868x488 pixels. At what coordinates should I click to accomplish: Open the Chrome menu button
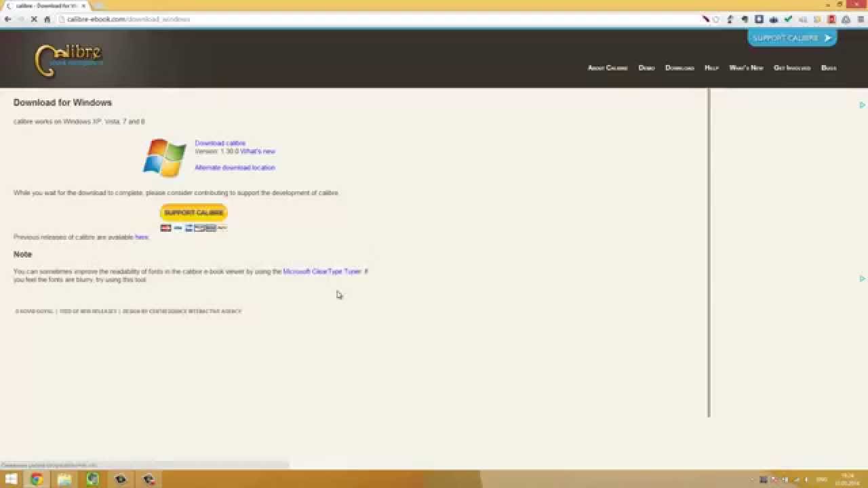pyautogui.click(x=861, y=20)
